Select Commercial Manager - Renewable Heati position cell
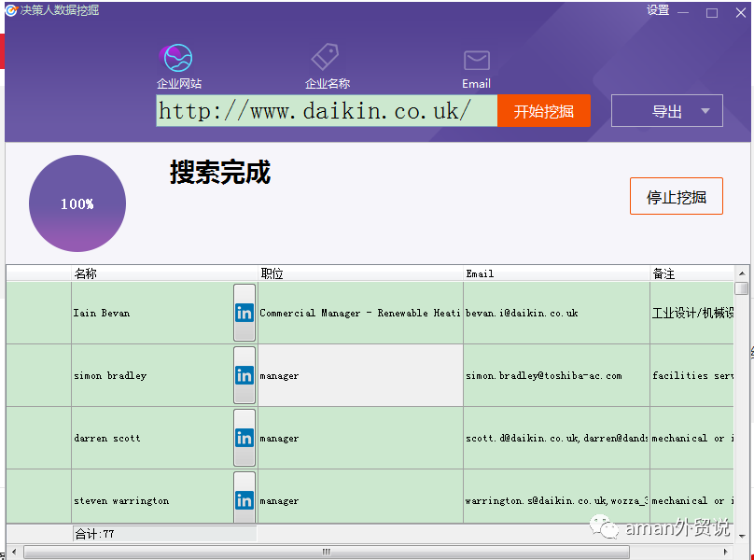Viewport: 754px width, 560px height. 360,313
